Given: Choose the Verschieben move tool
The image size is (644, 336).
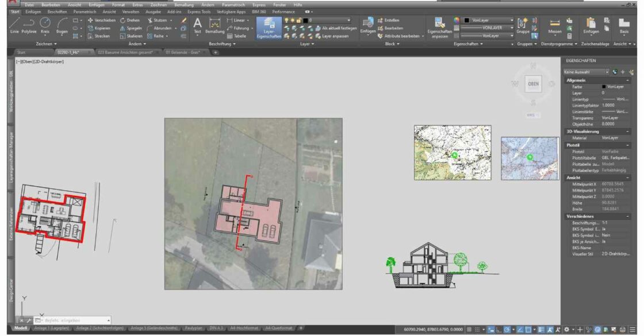Looking at the screenshot, I should coord(101,20).
